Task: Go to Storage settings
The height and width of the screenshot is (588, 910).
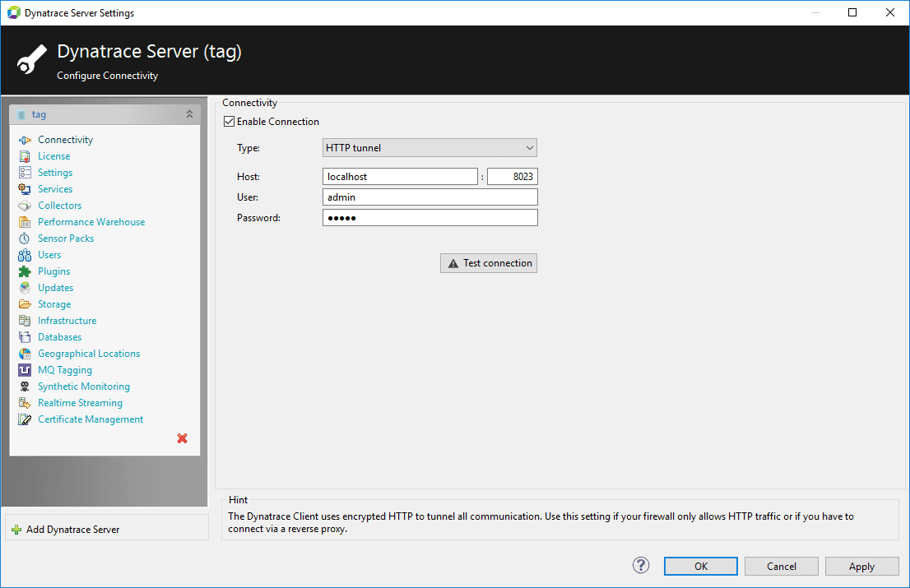Action: (x=54, y=304)
